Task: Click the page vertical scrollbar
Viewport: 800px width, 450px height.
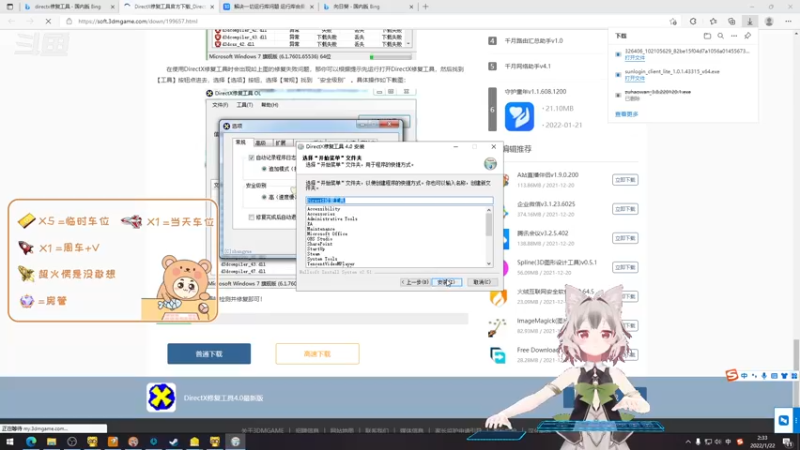Action: point(796,354)
